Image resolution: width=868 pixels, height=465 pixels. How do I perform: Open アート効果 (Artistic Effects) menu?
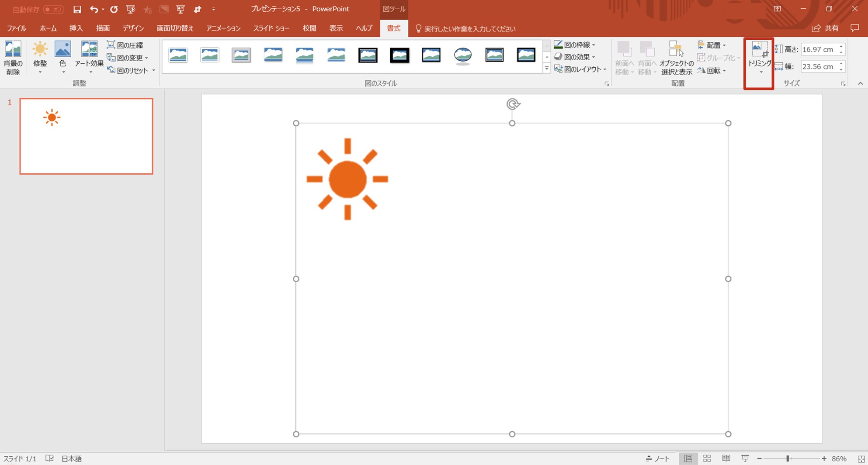89,58
